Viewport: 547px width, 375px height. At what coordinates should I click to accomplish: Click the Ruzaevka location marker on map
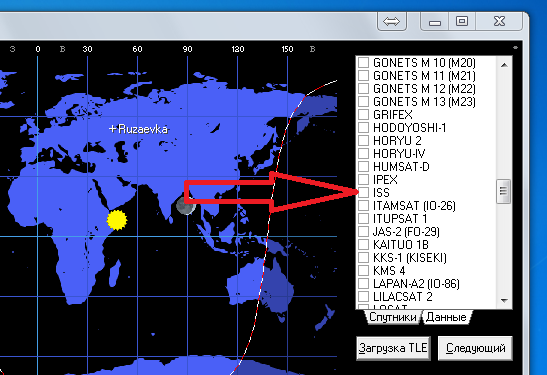tap(112, 129)
